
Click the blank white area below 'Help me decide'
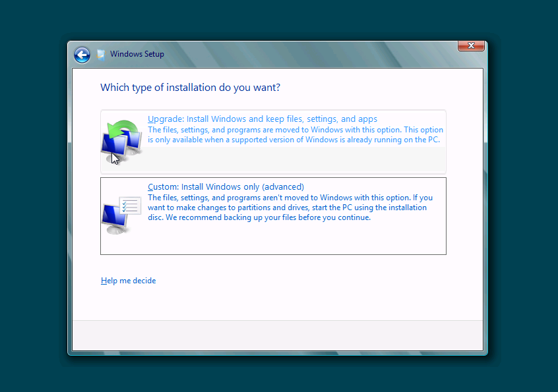[x=277, y=303]
